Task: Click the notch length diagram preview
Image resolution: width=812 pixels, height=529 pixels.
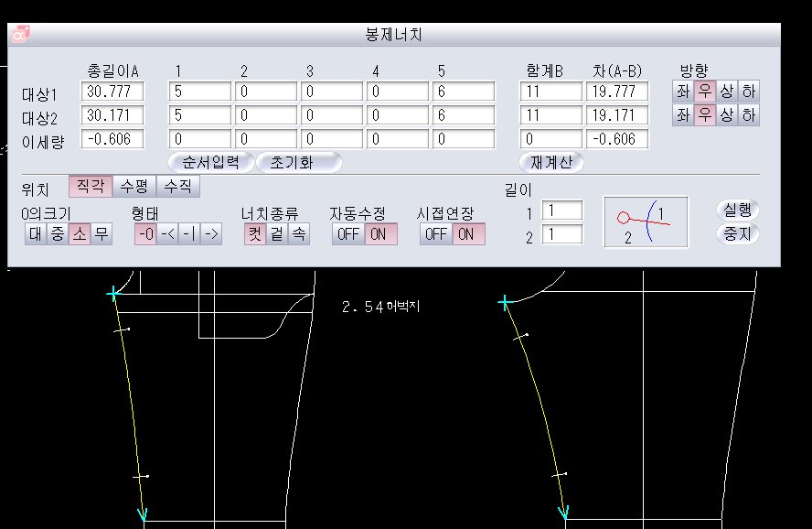Action: [646, 221]
